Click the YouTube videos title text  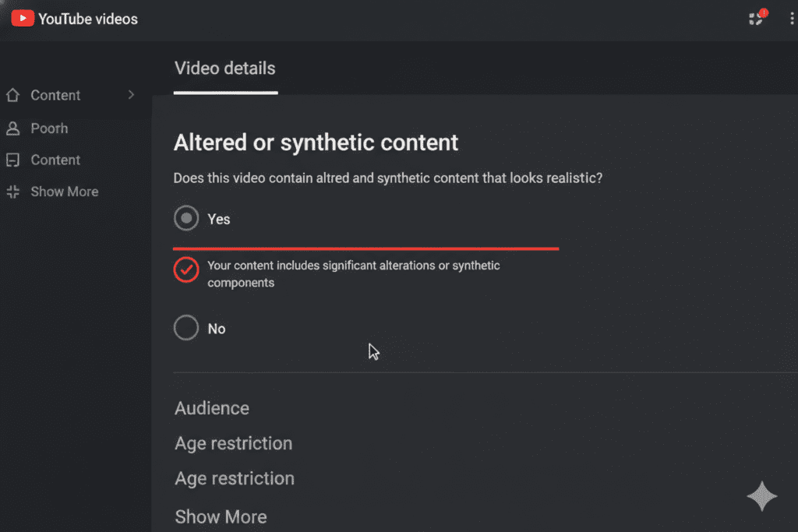pos(88,19)
